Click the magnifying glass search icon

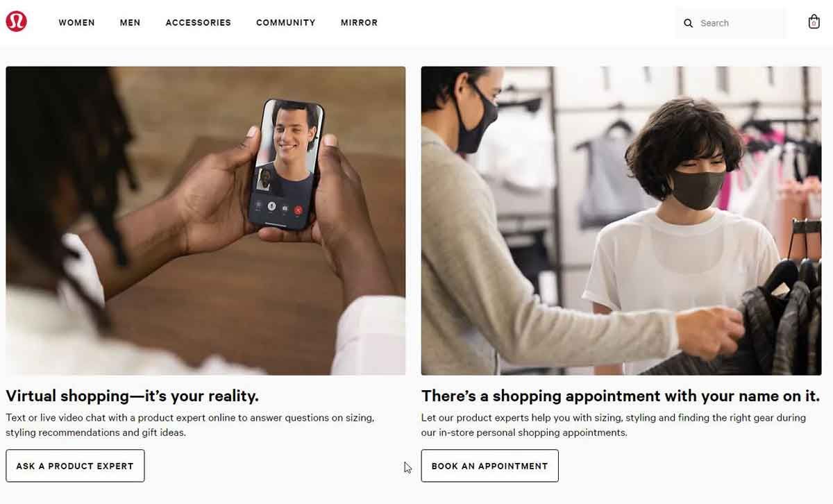(x=688, y=23)
